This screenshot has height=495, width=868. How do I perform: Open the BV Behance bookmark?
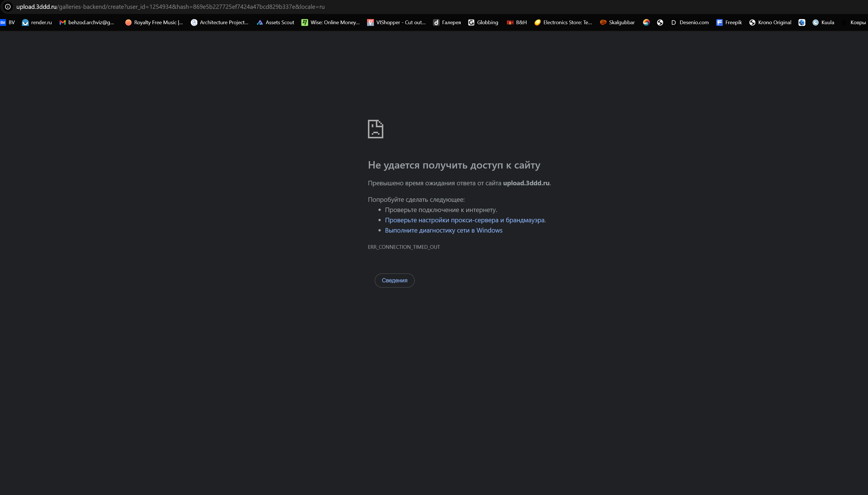[7, 22]
